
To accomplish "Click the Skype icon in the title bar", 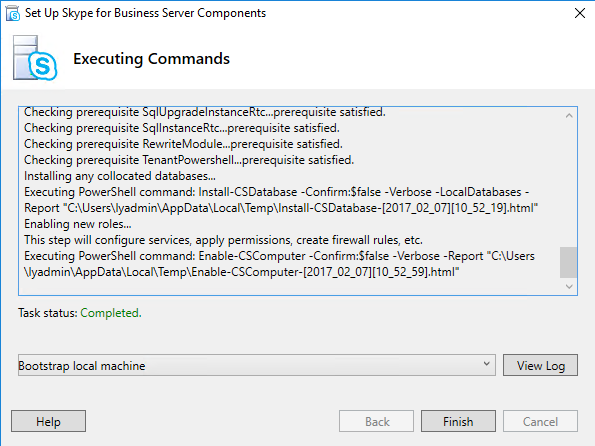I will click(x=13, y=13).
